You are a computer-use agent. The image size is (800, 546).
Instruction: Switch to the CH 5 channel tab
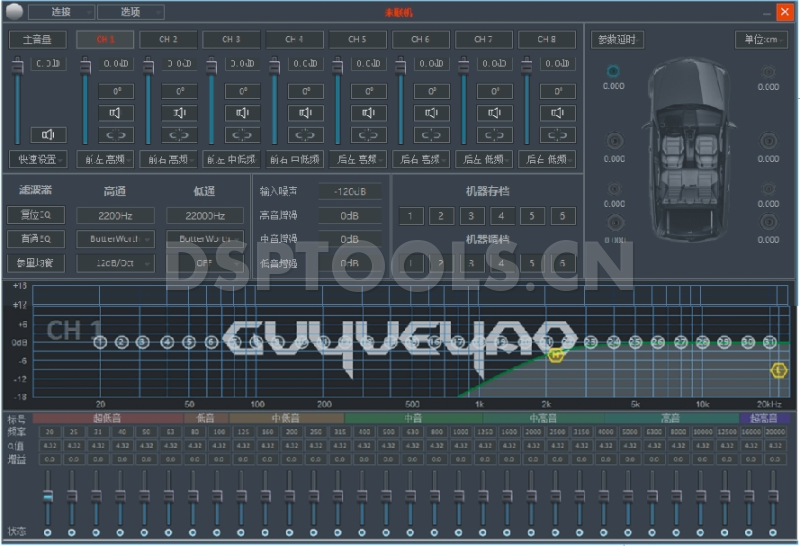(357, 39)
